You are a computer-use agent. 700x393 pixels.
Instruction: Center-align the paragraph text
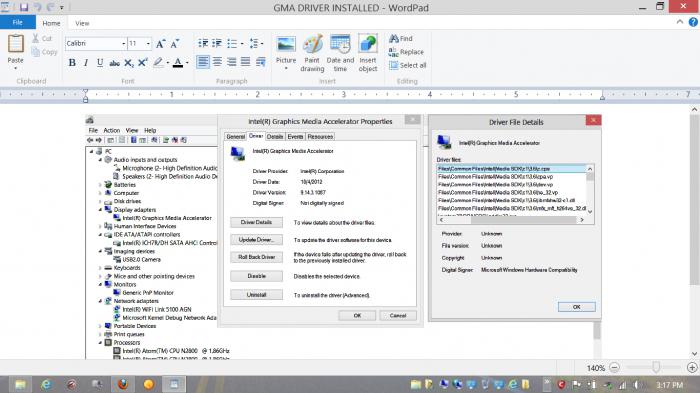[x=217, y=62]
